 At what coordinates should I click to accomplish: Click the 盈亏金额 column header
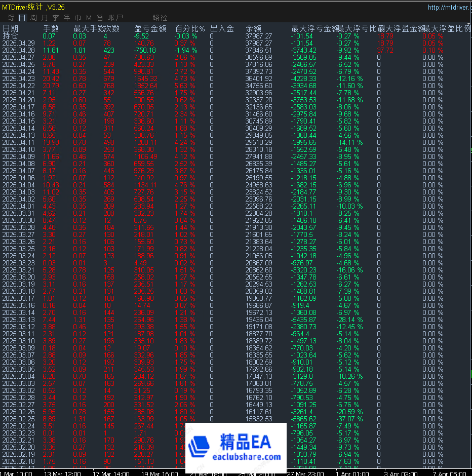click(150, 29)
